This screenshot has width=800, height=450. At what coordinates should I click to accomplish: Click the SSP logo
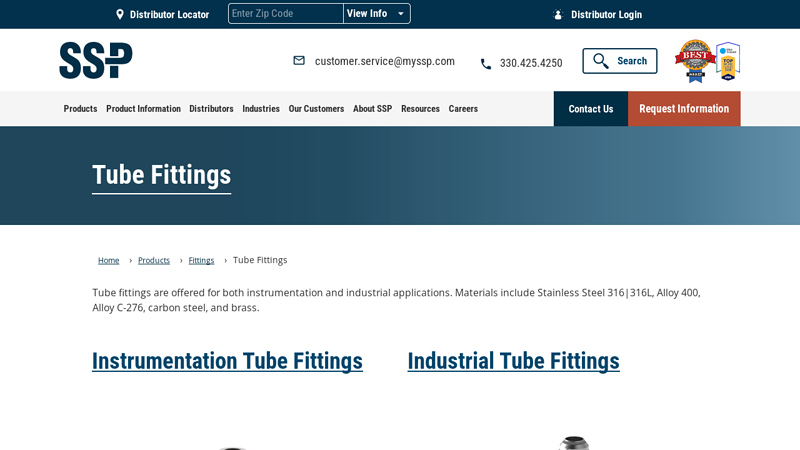[x=95, y=60]
